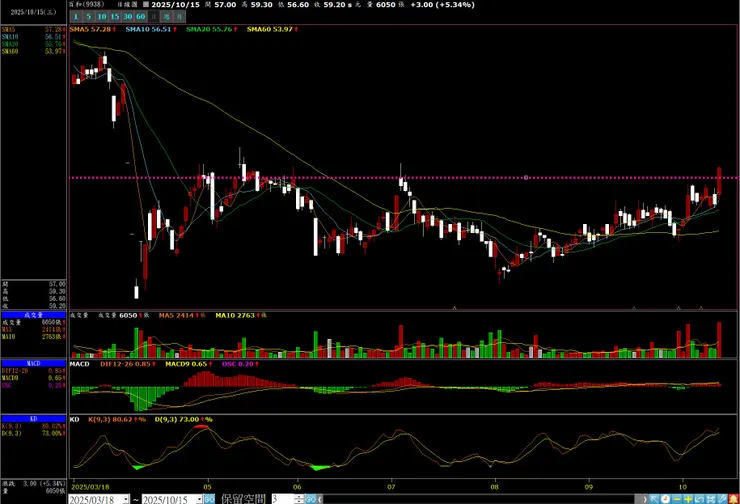Click the MACD9 0.65 legend
This screenshot has height=504, width=740.
point(188,364)
